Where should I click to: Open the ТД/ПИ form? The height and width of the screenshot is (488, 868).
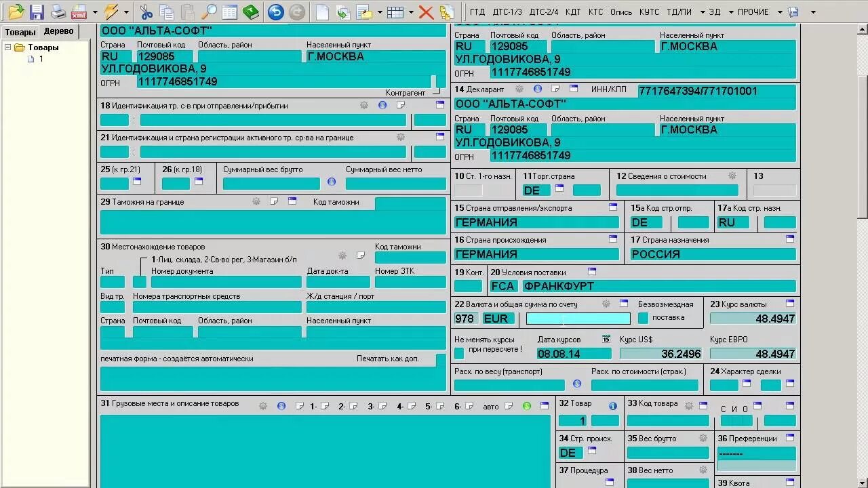coord(679,12)
